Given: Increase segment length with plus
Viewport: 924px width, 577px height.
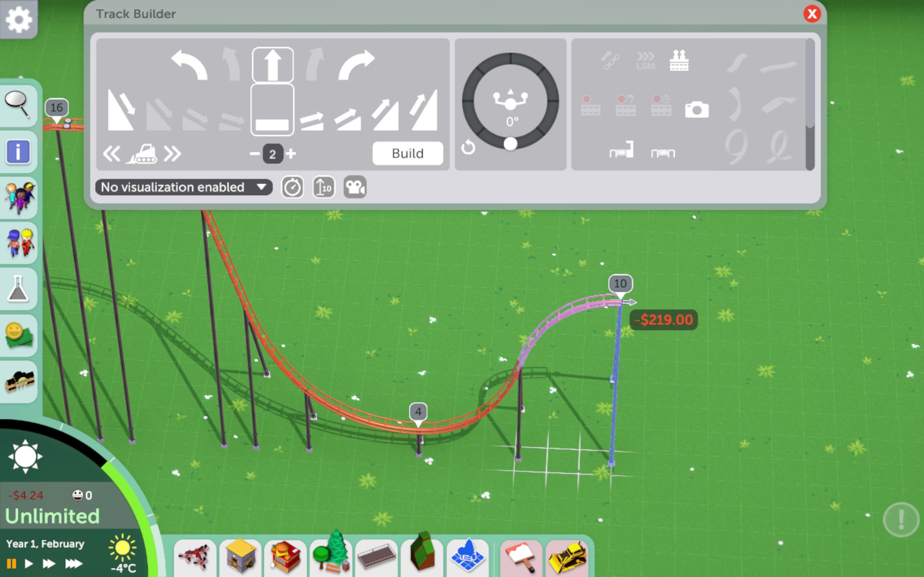Looking at the screenshot, I should pos(291,154).
